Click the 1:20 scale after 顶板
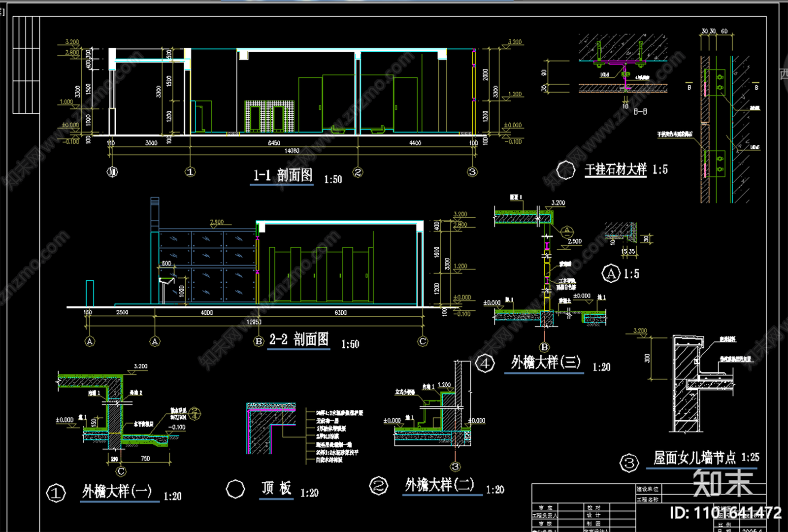The height and width of the screenshot is (532, 788). point(309,493)
